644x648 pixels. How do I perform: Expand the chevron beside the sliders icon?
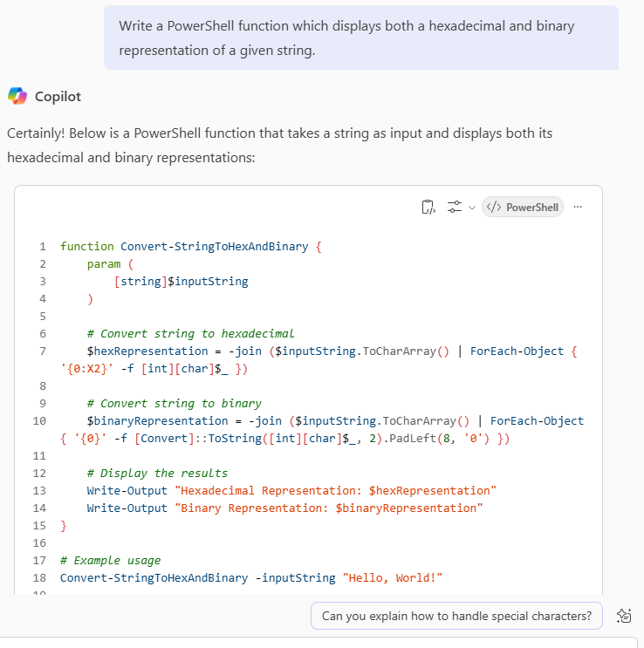472,208
